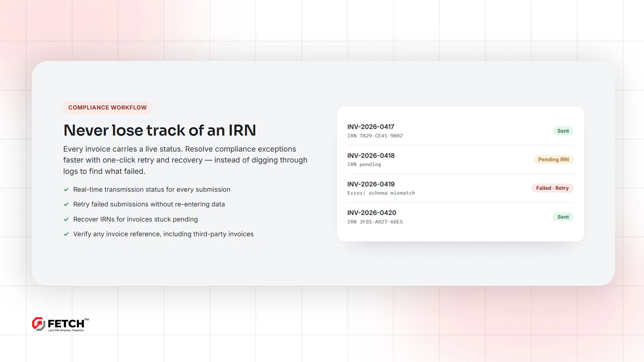The width and height of the screenshot is (644, 362).
Task: Click the checkmark beside Recover IRNs
Action: click(x=66, y=220)
